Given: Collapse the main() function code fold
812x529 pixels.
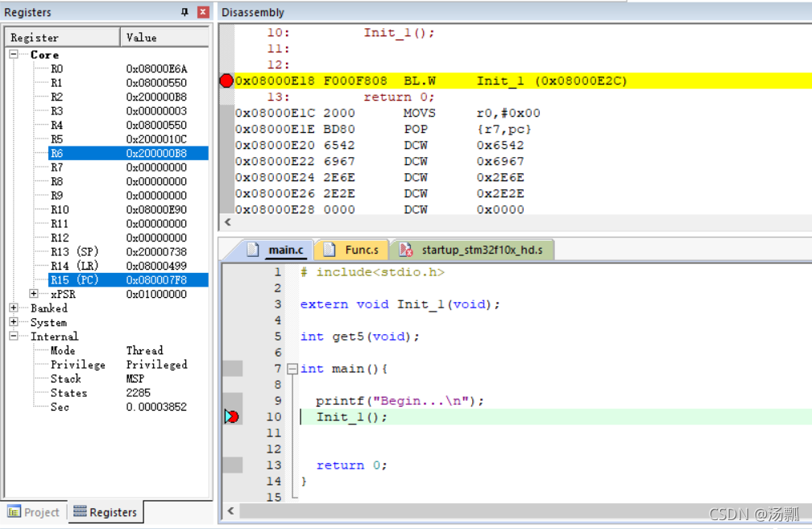Looking at the screenshot, I should click(x=292, y=369).
